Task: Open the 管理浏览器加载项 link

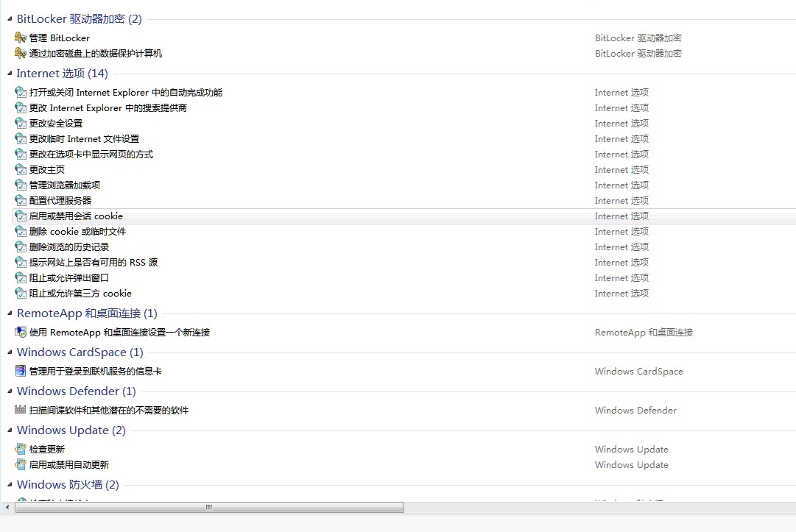Action: coord(65,185)
